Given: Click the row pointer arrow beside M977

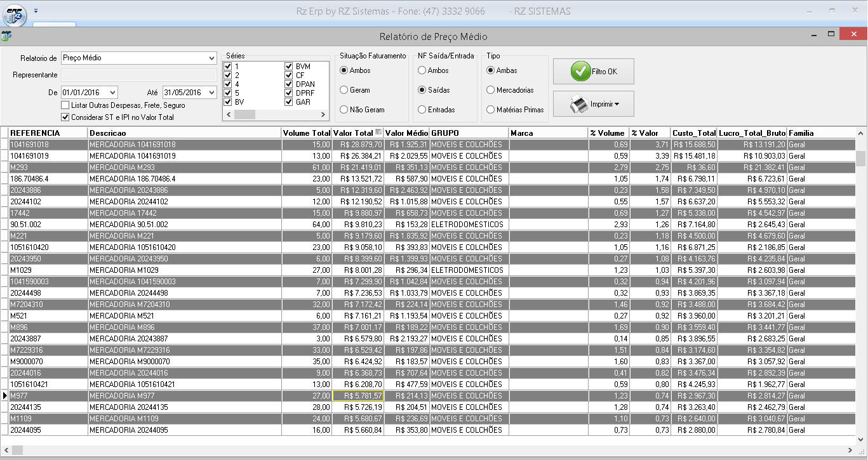Looking at the screenshot, I should click(4, 396).
